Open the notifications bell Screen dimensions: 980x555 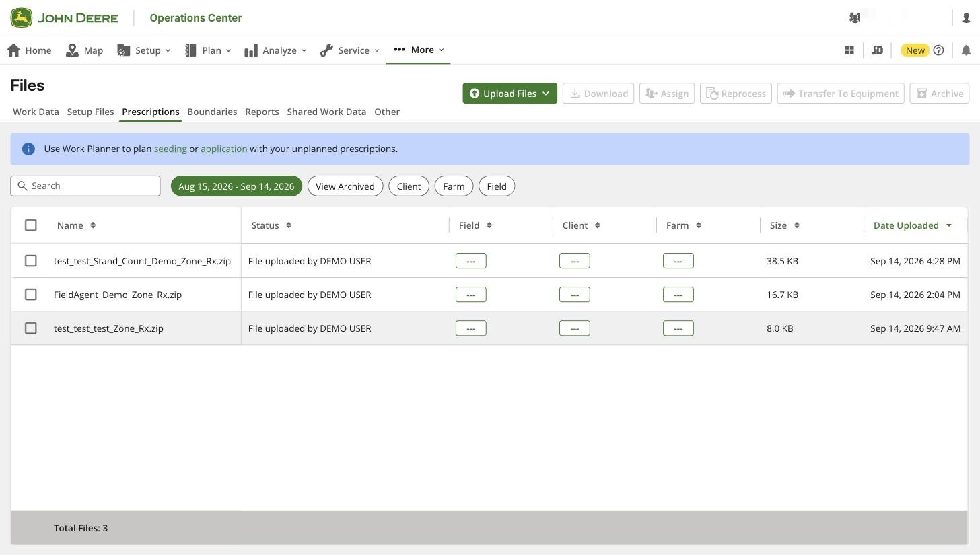967,50
